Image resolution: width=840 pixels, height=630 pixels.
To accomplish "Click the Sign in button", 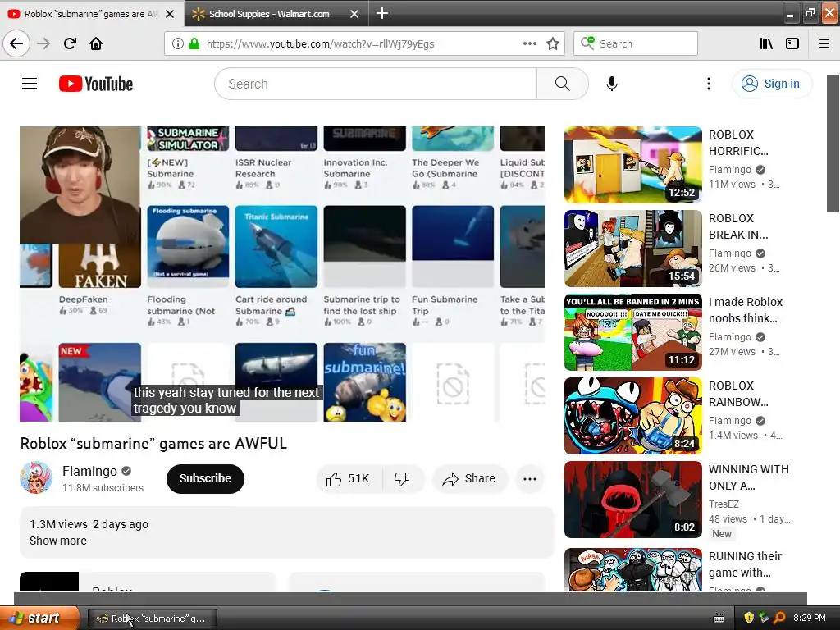I will pyautogui.click(x=771, y=84).
